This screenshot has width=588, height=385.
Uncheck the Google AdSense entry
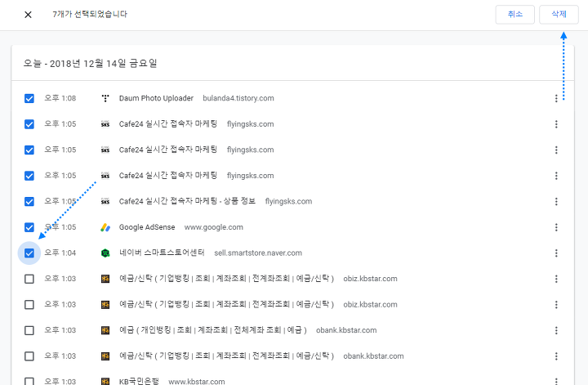coord(29,227)
